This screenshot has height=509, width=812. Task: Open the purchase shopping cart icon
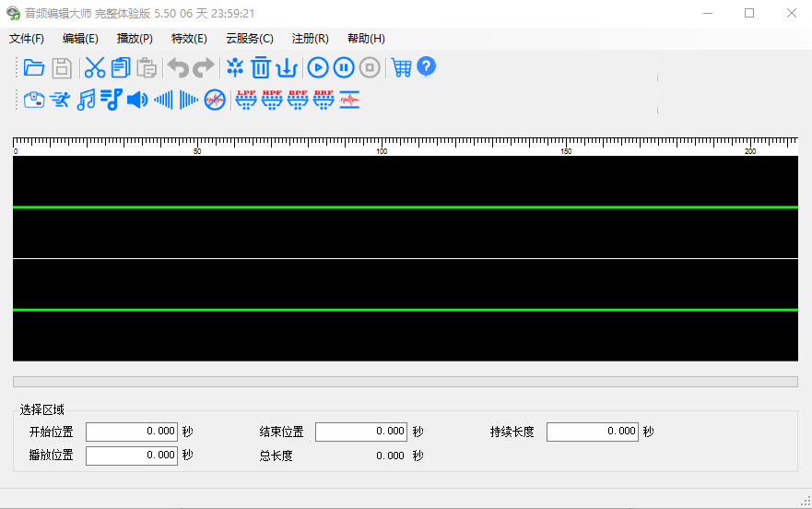point(401,67)
